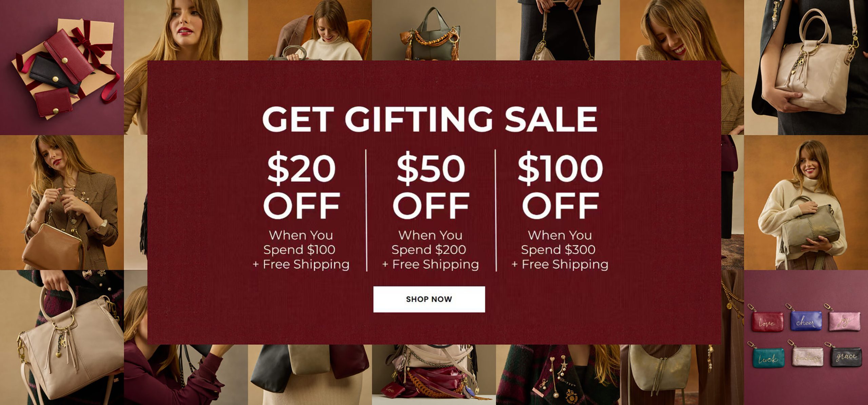
Task: Open photo of woman in cream sweater holding olive bag
Action: [806, 202]
